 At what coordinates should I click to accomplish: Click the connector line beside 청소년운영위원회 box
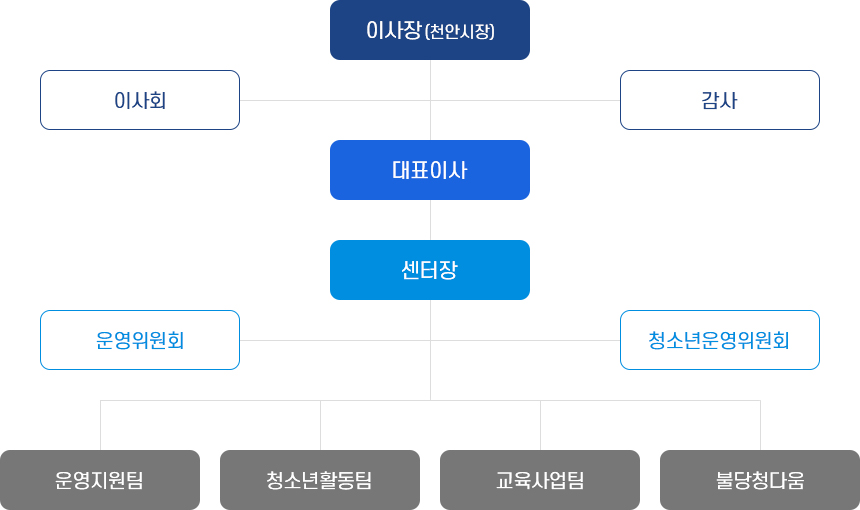[525, 341]
